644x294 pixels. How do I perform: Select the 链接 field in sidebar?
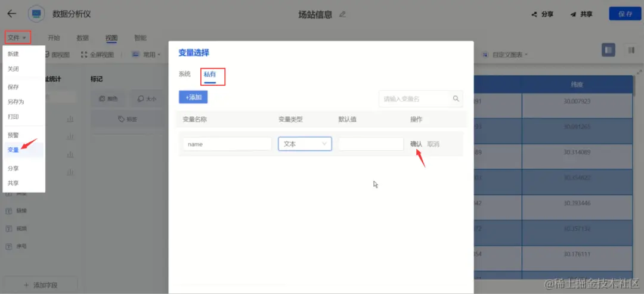pos(16,211)
